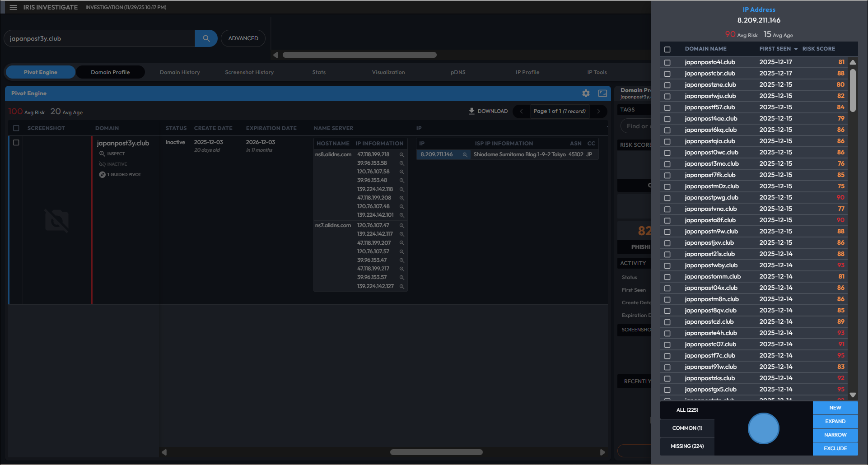Click magnifier next to IP 8.209.211.146

coord(465,154)
